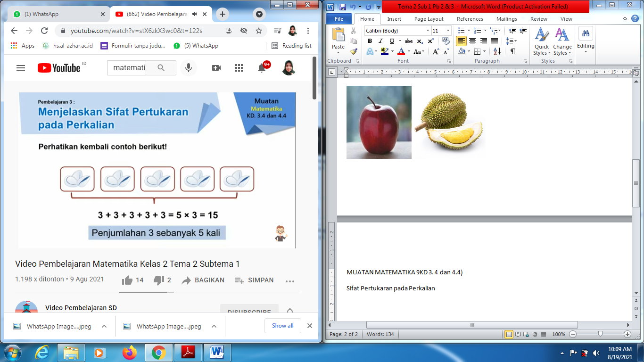
Task: Bookmark this page with star icon
Action: point(259,31)
